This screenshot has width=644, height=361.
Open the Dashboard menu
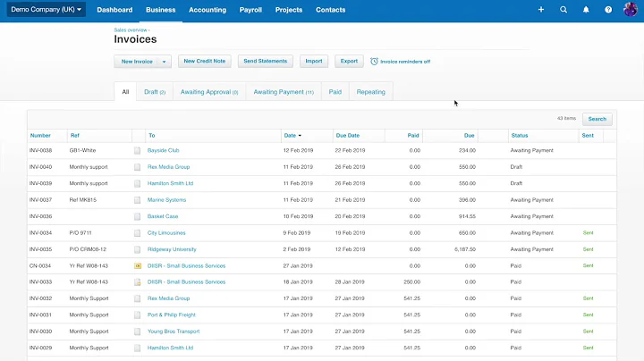click(x=114, y=10)
